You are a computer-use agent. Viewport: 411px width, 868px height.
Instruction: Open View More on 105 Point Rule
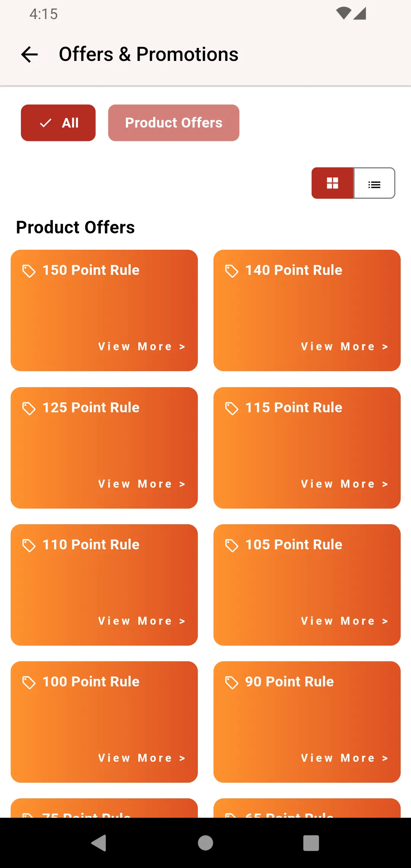[345, 621]
